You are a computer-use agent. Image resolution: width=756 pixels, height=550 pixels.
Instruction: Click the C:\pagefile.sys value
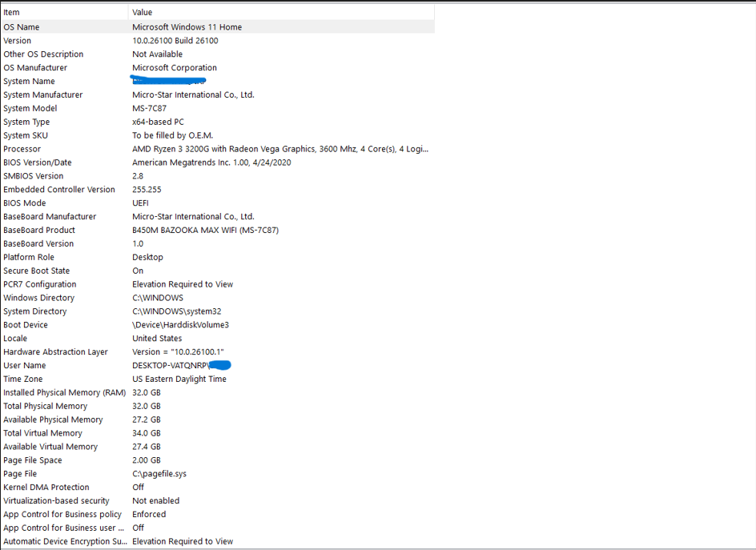point(159,473)
